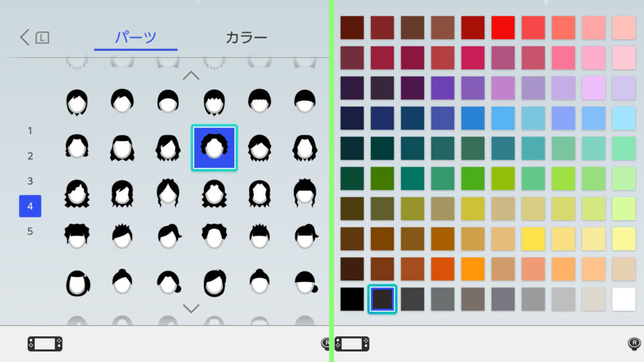This screenshot has width=644, height=362.
Task: Pick the selected charcoal swatch with cyan border
Action: (x=382, y=299)
